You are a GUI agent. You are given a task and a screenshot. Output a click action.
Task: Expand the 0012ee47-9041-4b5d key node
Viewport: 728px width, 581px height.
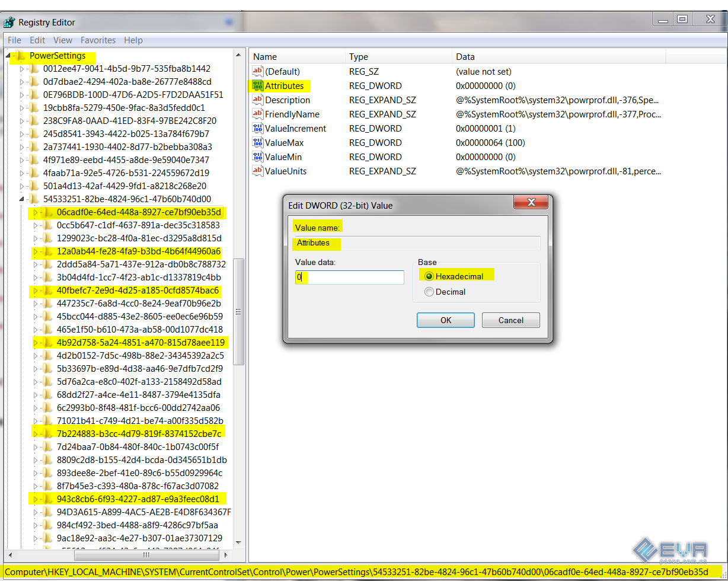[x=22, y=69]
